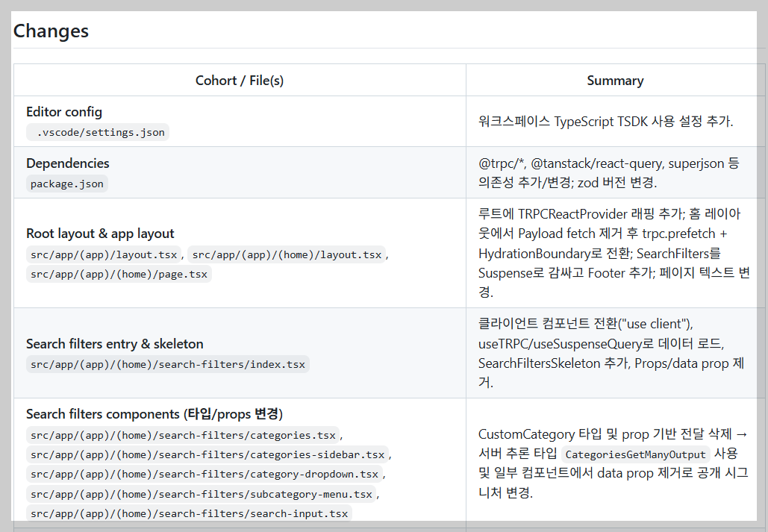
Task: Select search-filters/categories-sidebar.tsx file path
Action: (x=207, y=454)
